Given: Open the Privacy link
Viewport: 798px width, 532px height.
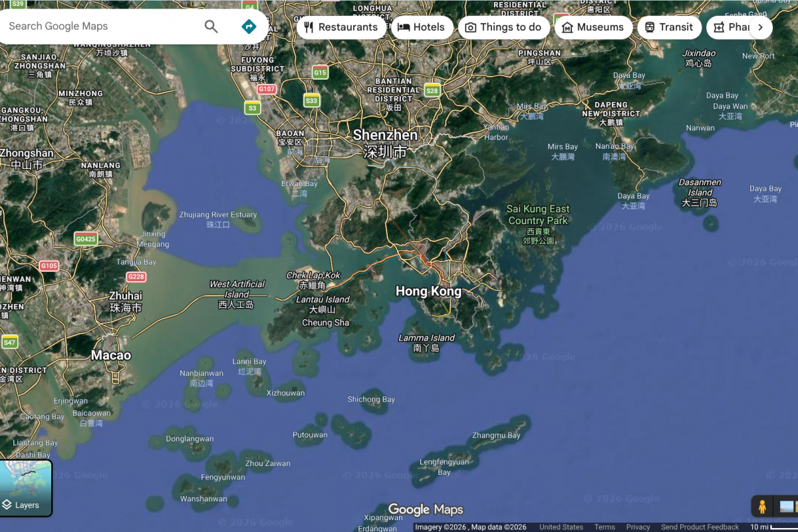Looking at the screenshot, I should (638, 526).
